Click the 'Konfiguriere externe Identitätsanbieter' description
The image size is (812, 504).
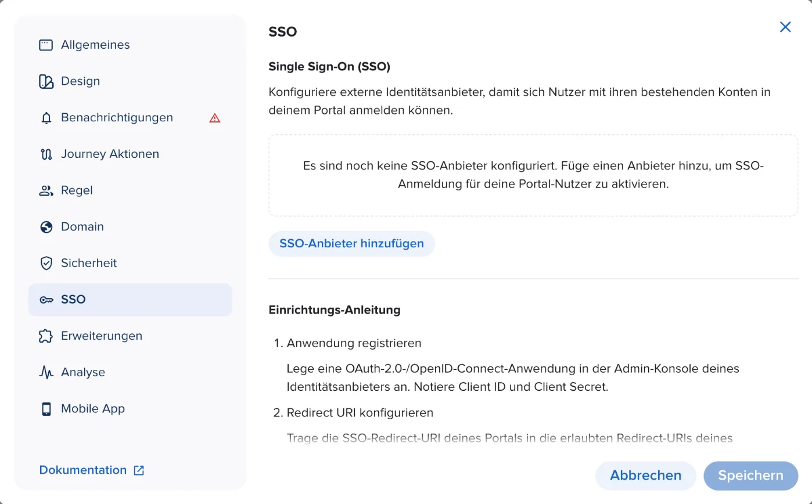[x=519, y=101]
